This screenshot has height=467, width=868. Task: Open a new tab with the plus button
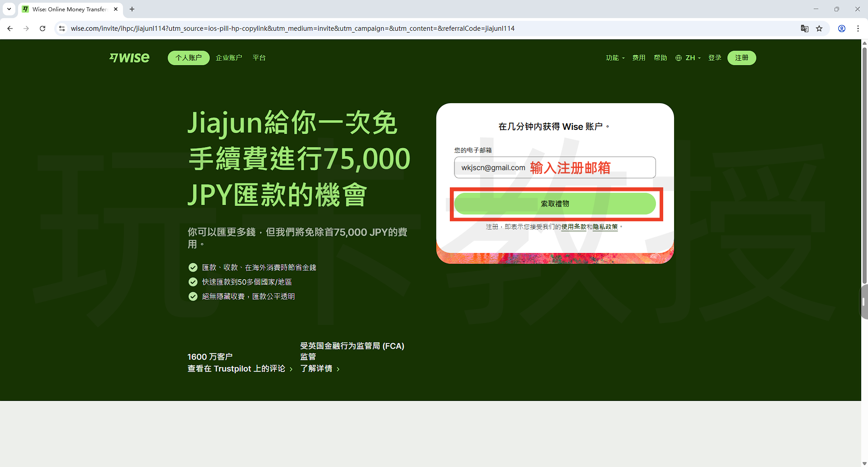click(132, 9)
